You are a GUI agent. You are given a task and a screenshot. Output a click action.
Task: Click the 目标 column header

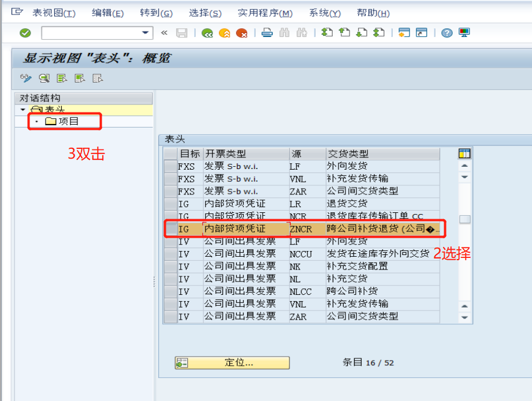pos(190,154)
